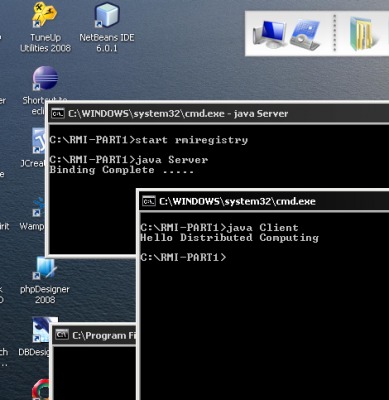Image resolution: width=389 pixels, height=400 pixels.
Task: Click the 'java Client' command line text
Action: (x=219, y=228)
